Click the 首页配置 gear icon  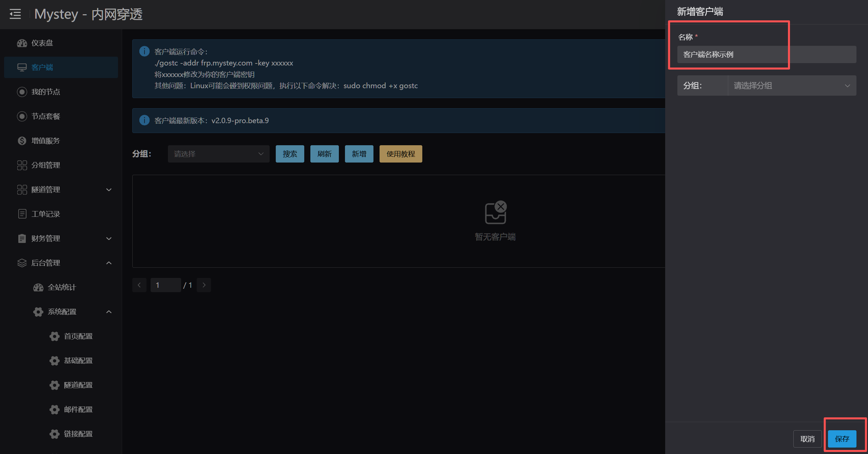coord(55,336)
